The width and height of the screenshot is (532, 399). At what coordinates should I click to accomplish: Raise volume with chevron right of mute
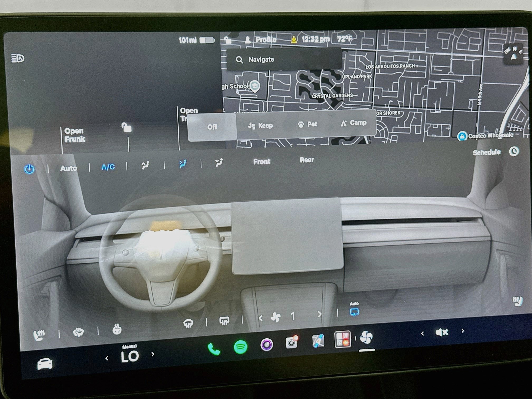point(463,331)
